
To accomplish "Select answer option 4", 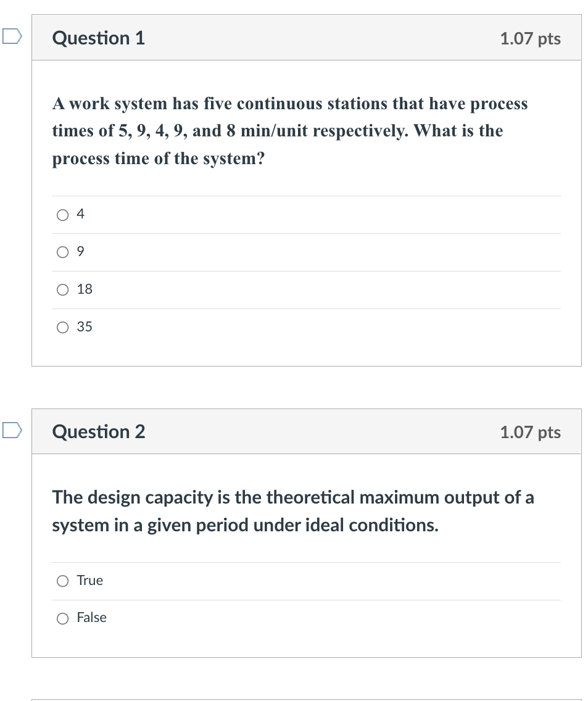I will [x=62, y=214].
